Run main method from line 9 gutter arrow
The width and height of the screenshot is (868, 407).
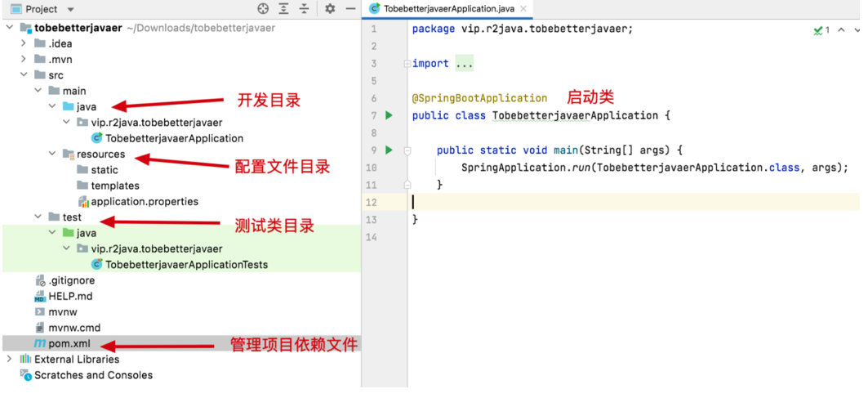coord(389,150)
